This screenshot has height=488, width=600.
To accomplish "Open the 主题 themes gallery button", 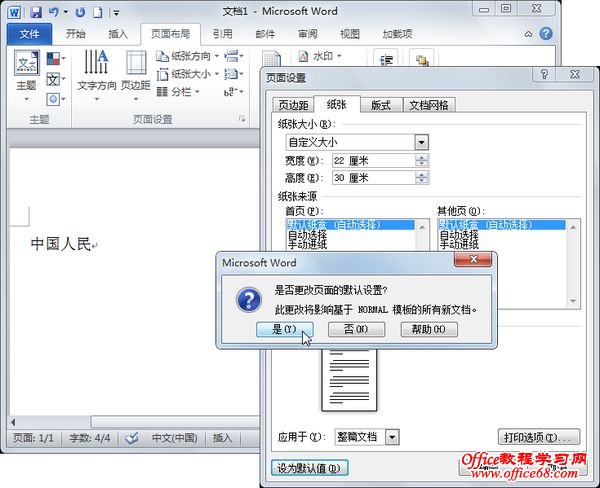I will [x=26, y=76].
